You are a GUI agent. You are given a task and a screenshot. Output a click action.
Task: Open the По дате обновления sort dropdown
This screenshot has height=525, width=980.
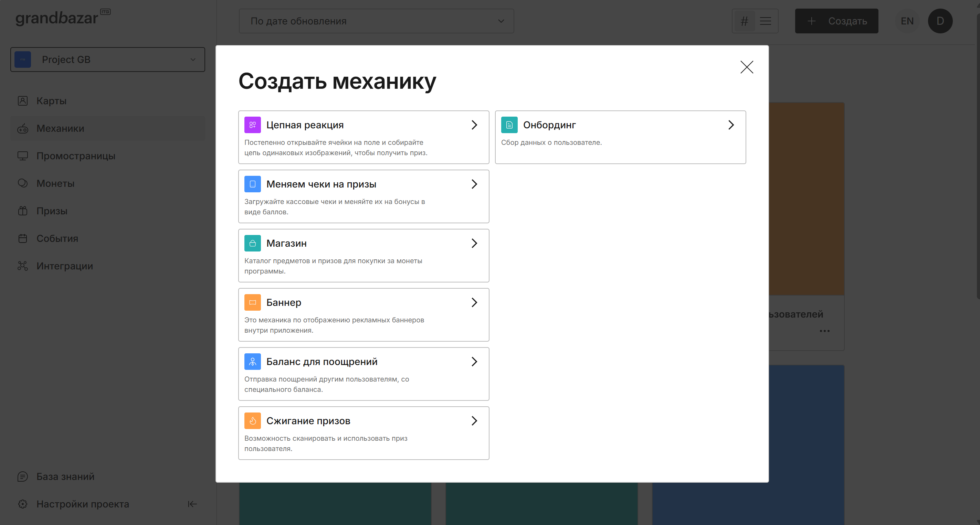(x=376, y=21)
